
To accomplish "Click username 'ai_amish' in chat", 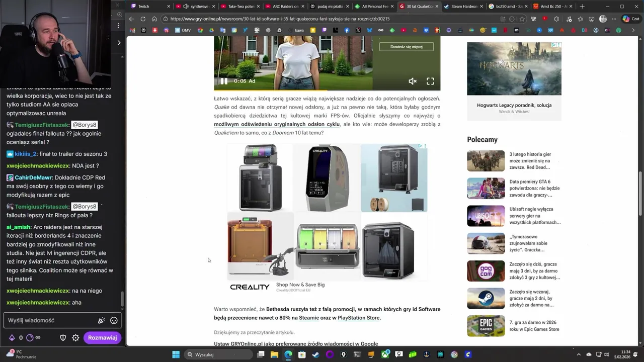I will [x=19, y=227].
